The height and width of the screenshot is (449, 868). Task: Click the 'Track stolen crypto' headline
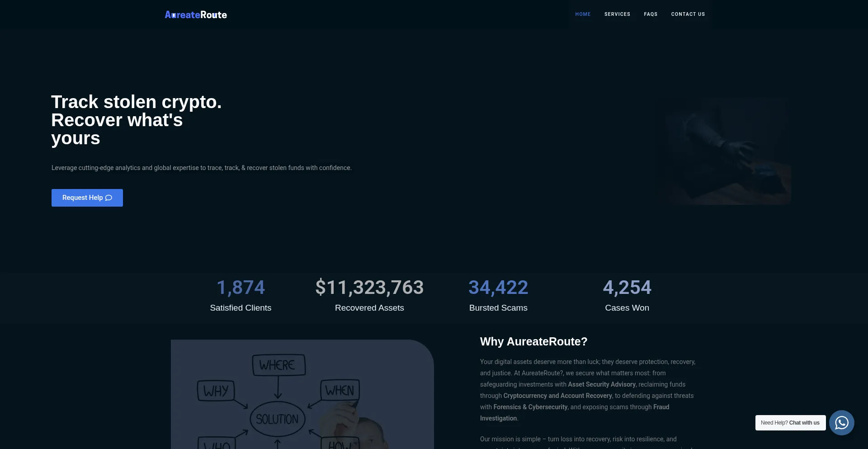[136, 120]
